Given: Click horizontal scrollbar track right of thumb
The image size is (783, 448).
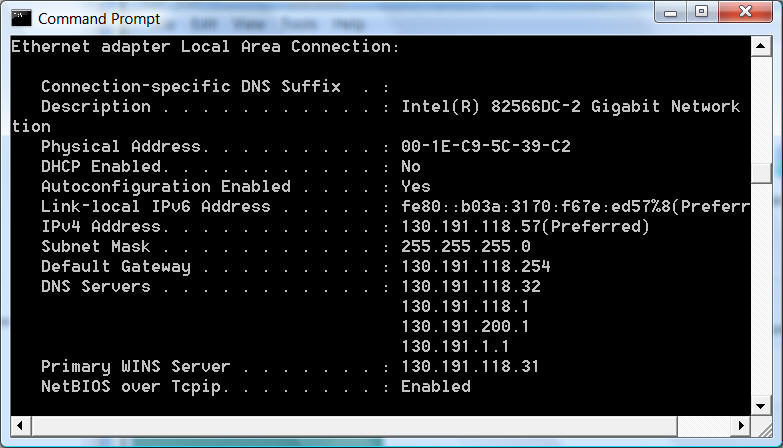Looking at the screenshot, I should 704,426.
